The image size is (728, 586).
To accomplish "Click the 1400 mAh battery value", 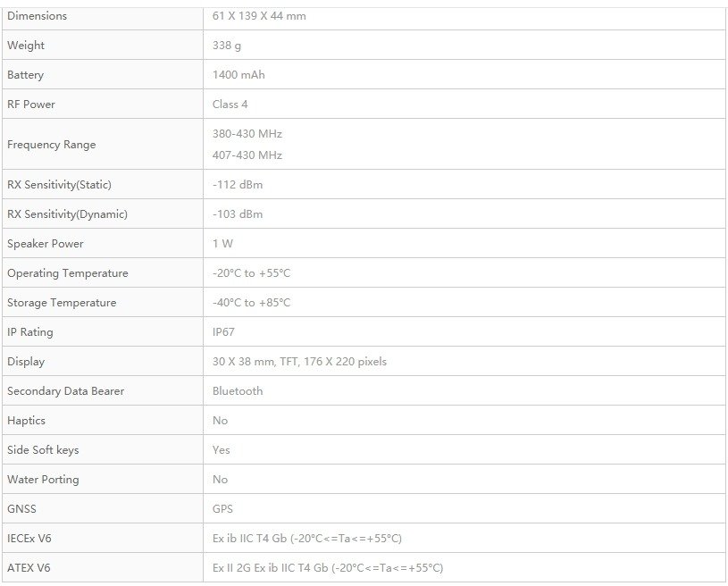I will [238, 75].
